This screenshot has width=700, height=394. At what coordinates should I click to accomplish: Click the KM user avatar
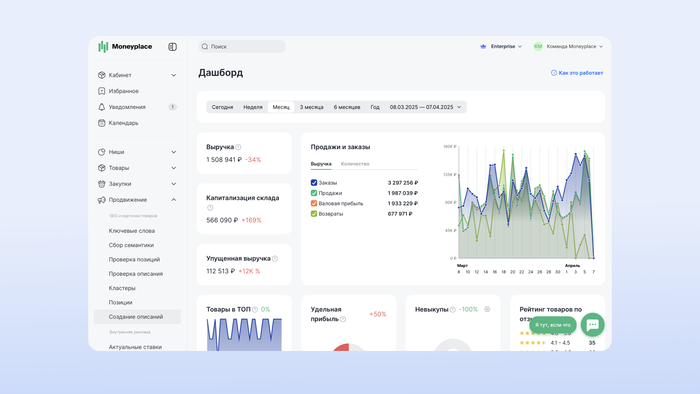[x=538, y=46]
